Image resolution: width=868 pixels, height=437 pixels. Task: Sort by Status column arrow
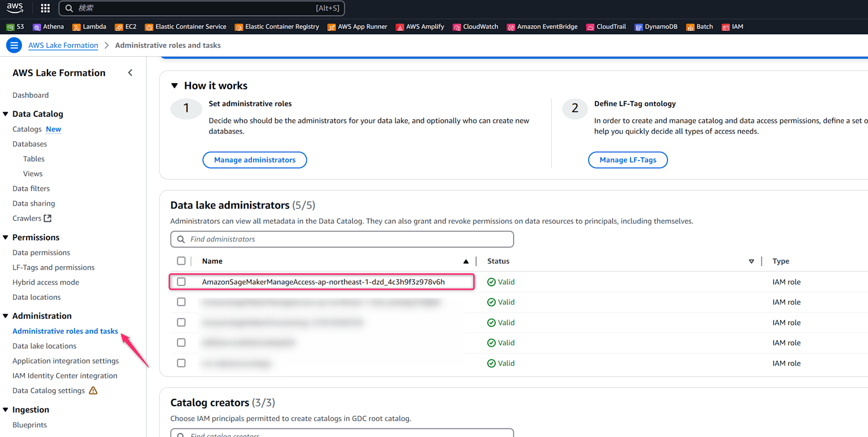(x=751, y=261)
